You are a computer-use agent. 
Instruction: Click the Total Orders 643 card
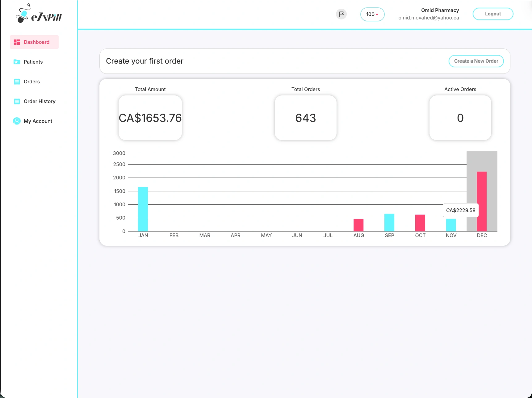(x=305, y=118)
